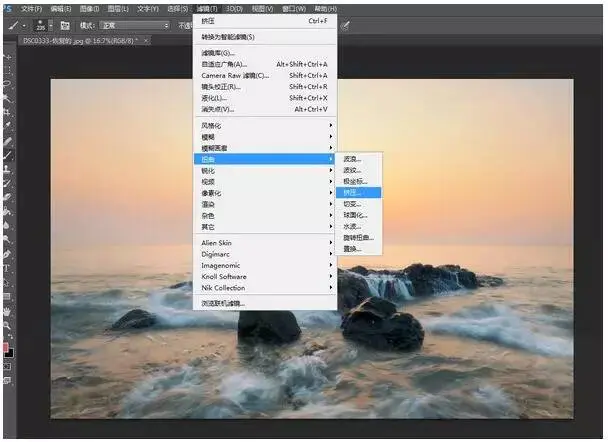Switch to DSC0333 document tab
Viewport: 608px width, 442px height.
[80, 40]
